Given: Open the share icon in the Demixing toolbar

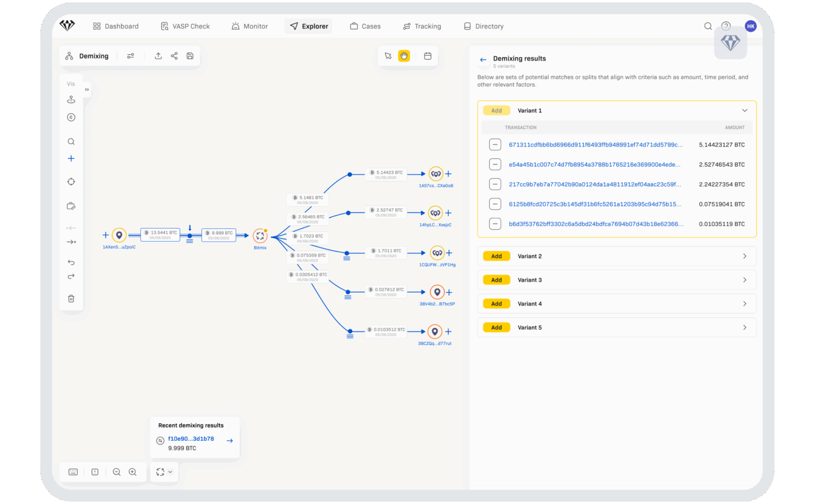Looking at the screenshot, I should click(174, 55).
